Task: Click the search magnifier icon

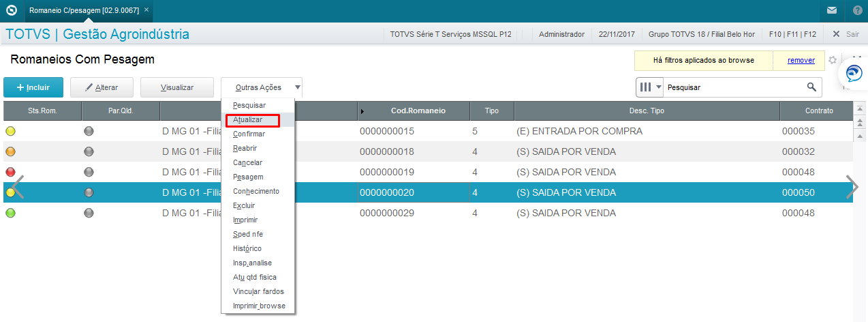Action: pos(811,87)
